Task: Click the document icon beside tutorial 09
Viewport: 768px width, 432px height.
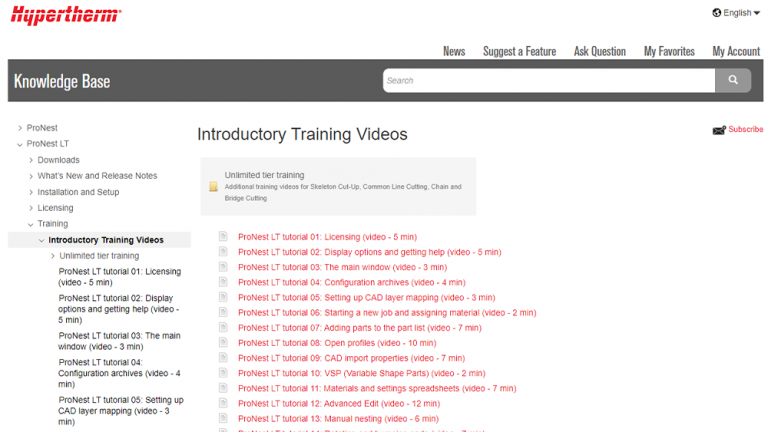Action: click(x=224, y=357)
